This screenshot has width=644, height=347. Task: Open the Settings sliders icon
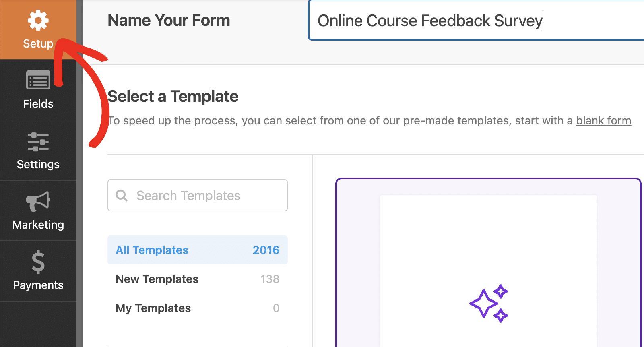(38, 142)
